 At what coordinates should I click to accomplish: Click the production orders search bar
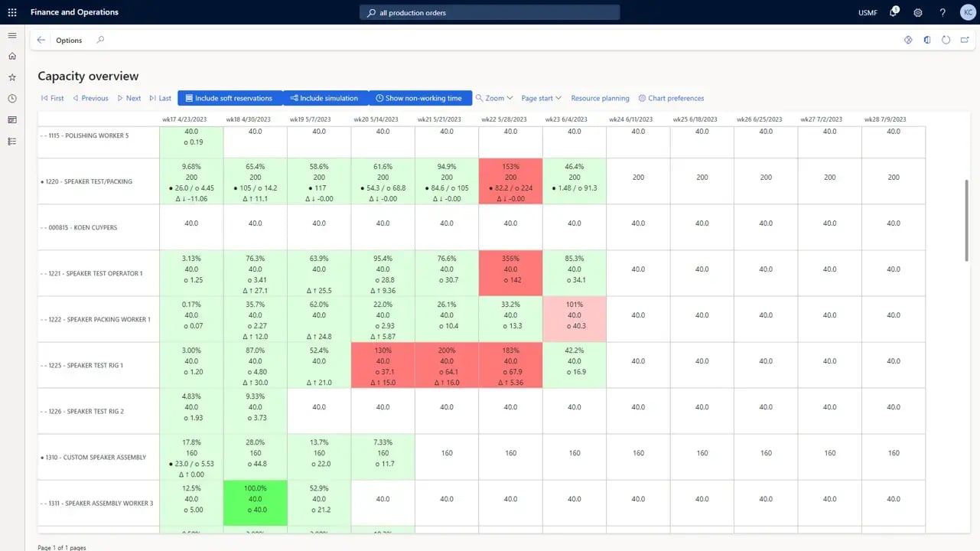click(490, 12)
